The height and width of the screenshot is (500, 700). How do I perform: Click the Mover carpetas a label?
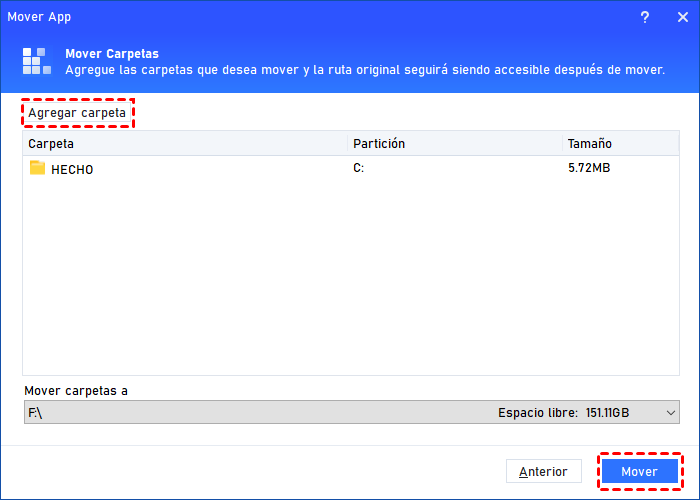(78, 390)
